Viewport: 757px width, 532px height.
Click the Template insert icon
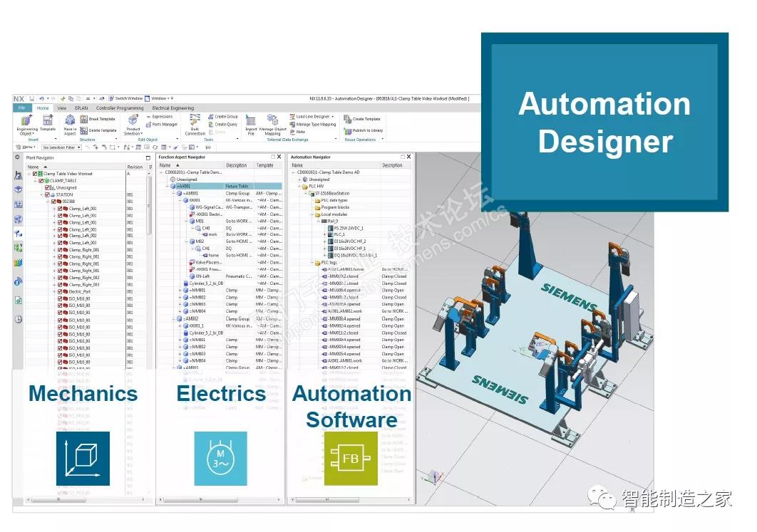coord(48,120)
